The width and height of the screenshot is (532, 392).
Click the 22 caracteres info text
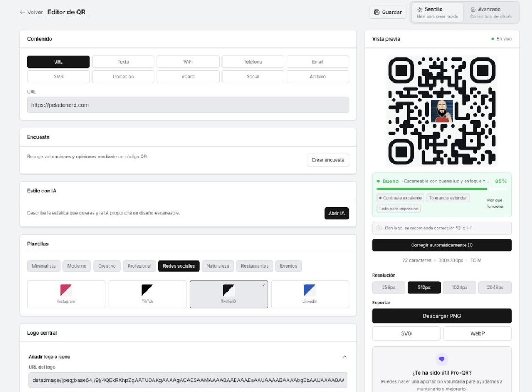pyautogui.click(x=417, y=260)
